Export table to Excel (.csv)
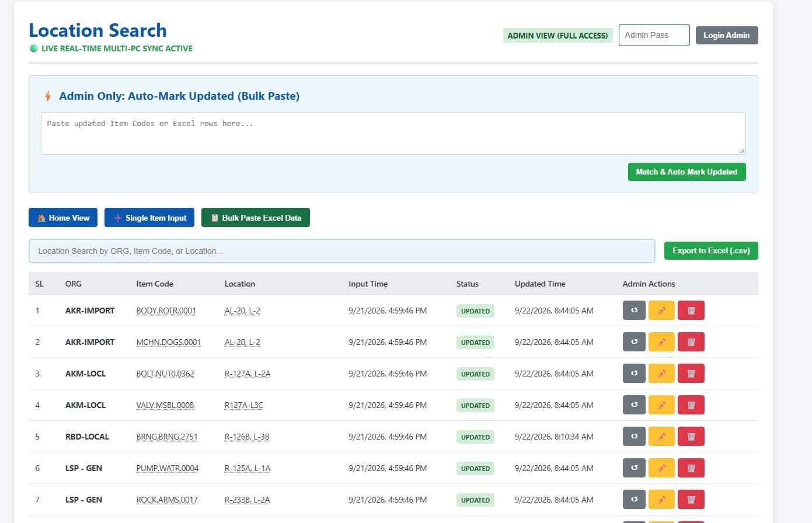 point(711,250)
